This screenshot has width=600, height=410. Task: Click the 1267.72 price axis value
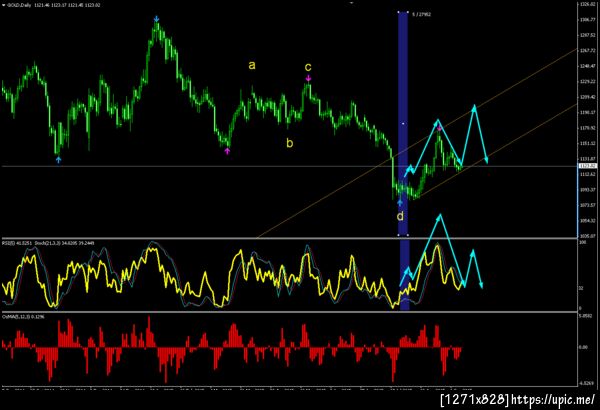tap(588, 51)
